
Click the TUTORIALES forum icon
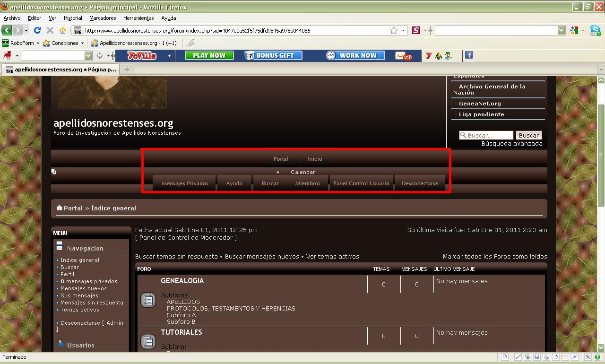pyautogui.click(x=148, y=341)
